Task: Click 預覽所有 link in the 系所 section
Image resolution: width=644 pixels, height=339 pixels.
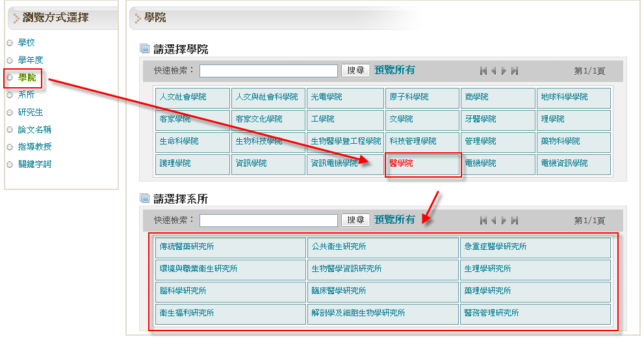Action: (x=394, y=220)
